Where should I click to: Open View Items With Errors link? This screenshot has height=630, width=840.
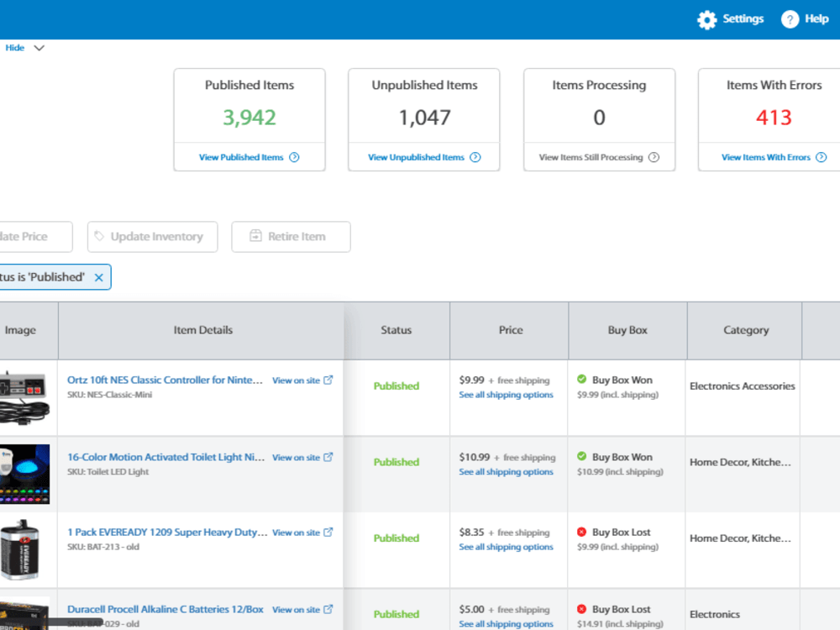765,157
